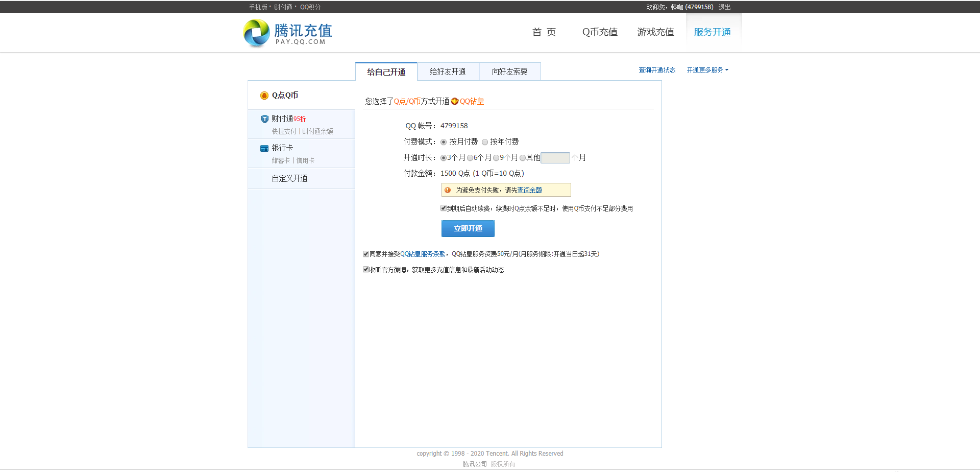Disable the auto-renew checkbox
This screenshot has height=472, width=980.
click(444, 208)
